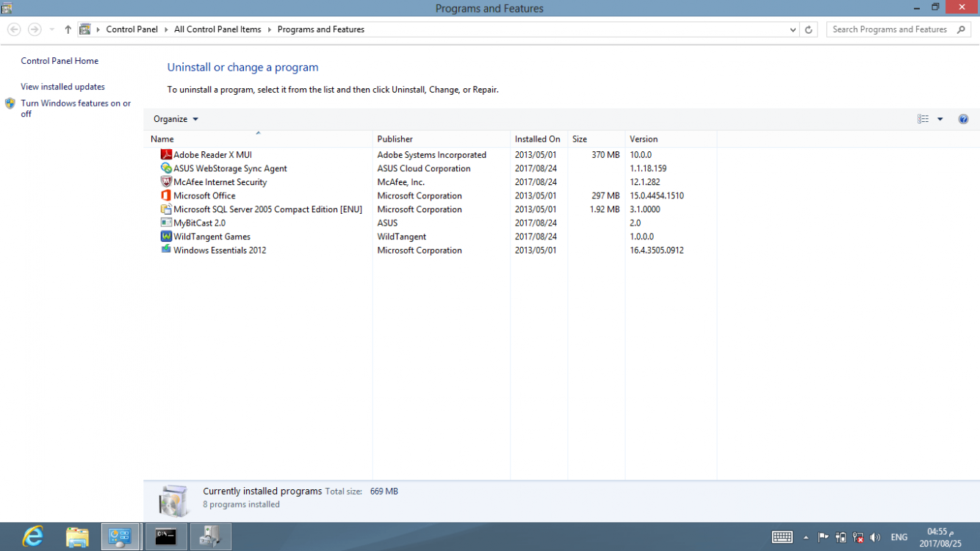Select the Microsoft SQL Server 2005 Compact Edition icon
This screenshot has height=551, width=980.
coord(166,209)
